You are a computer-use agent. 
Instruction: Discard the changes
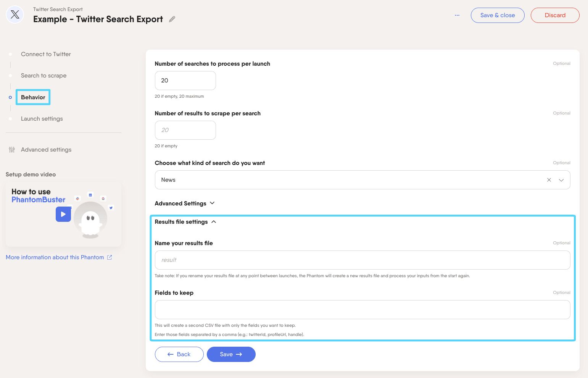555,15
